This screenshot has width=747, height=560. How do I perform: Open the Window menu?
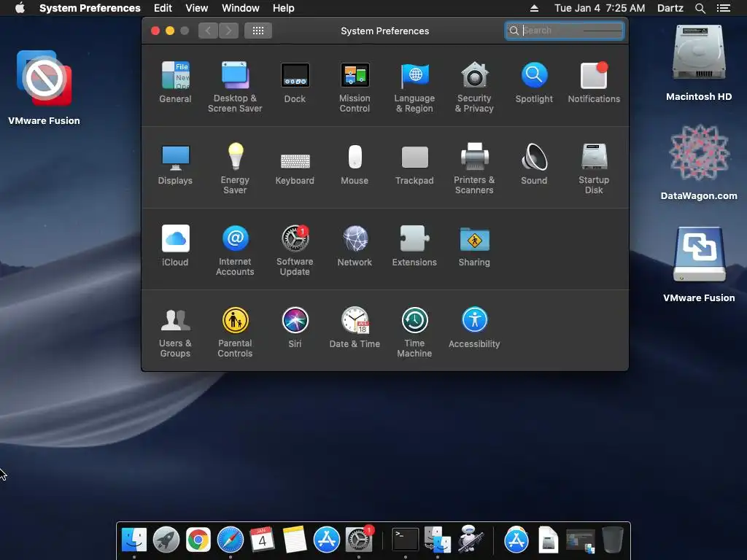click(x=241, y=8)
